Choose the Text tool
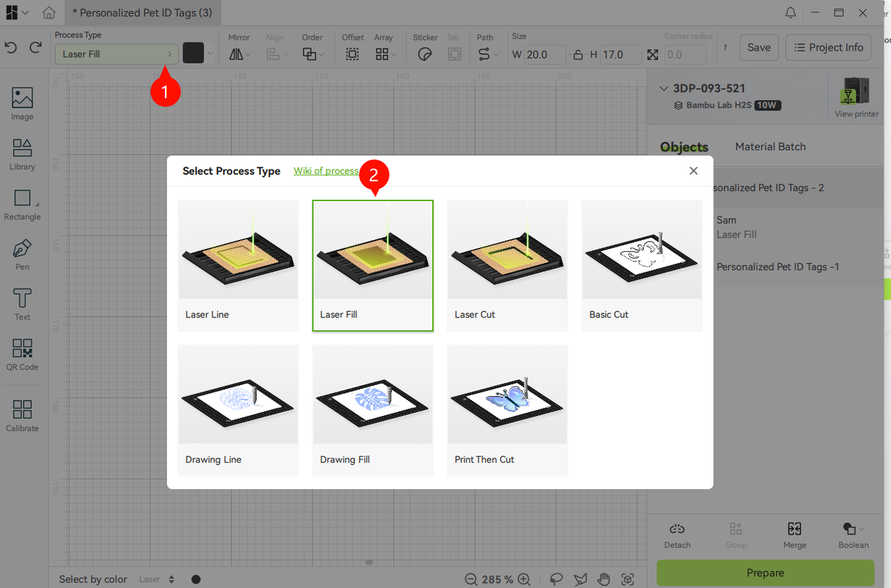891x588 pixels. (x=22, y=304)
